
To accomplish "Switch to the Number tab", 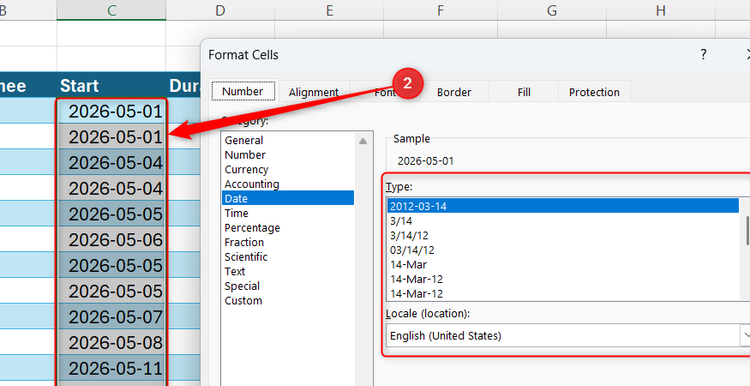I will point(243,91).
